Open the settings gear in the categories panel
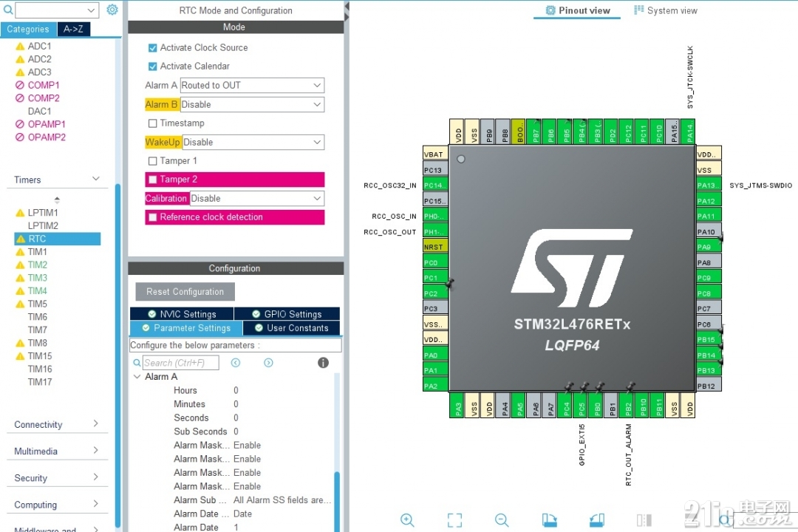This screenshot has width=798, height=532. pyautogui.click(x=112, y=10)
